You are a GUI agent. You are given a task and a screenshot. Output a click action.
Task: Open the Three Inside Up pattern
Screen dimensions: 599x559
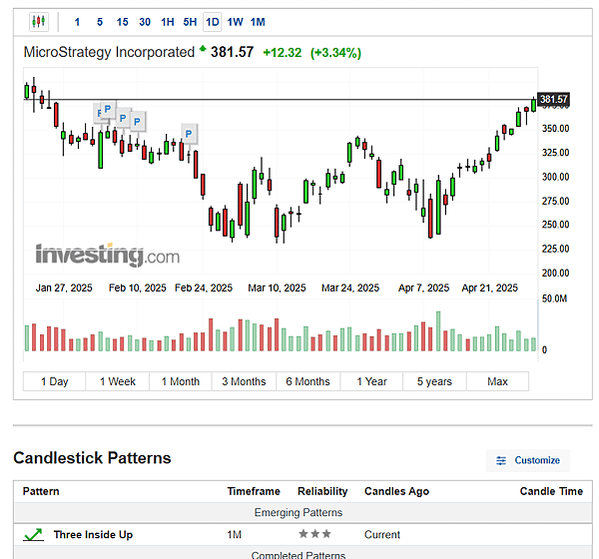(93, 535)
